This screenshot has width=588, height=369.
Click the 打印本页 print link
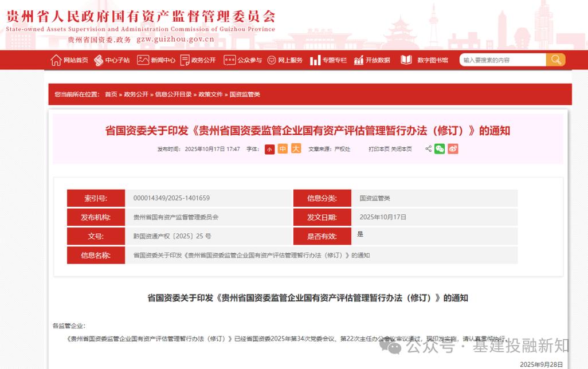click(x=379, y=149)
